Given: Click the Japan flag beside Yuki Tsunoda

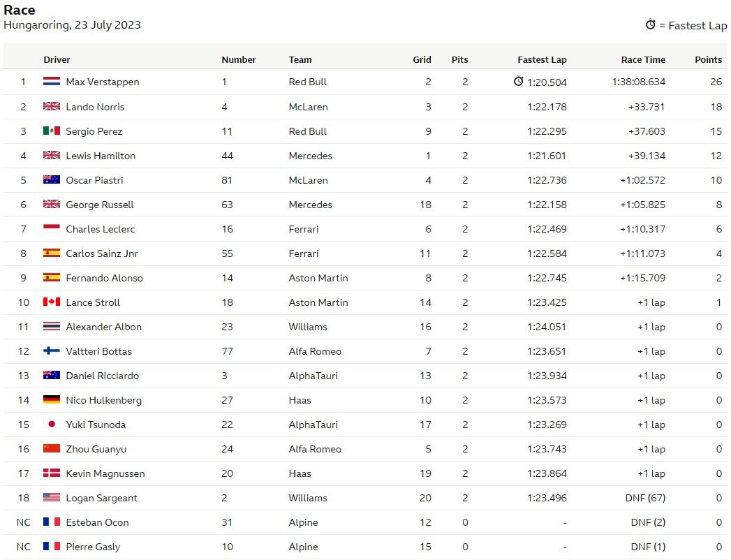Looking at the screenshot, I should 52,425.
